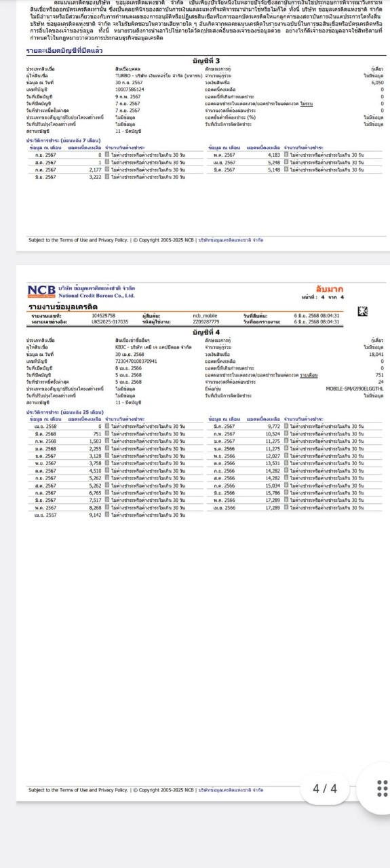
Task: Click the underlined ไม่ระบุ text in account 3
Action: click(307, 104)
